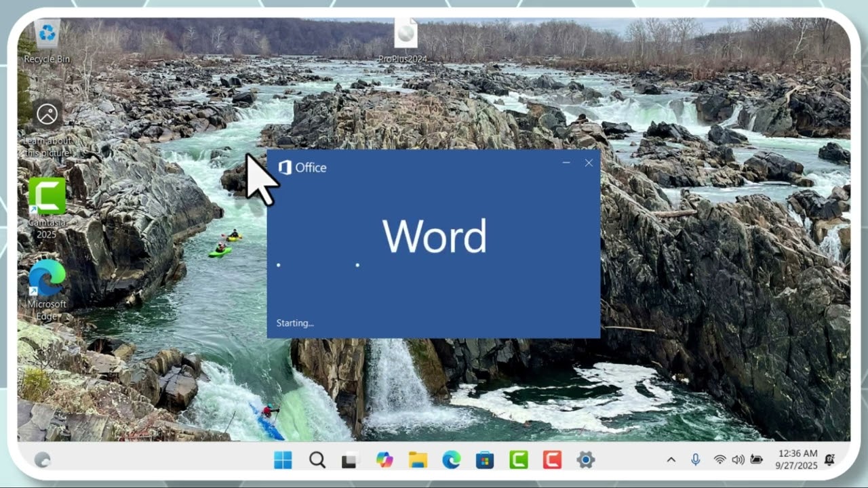Open the notifications bell icon
This screenshot has height=488, width=868.
[829, 460]
